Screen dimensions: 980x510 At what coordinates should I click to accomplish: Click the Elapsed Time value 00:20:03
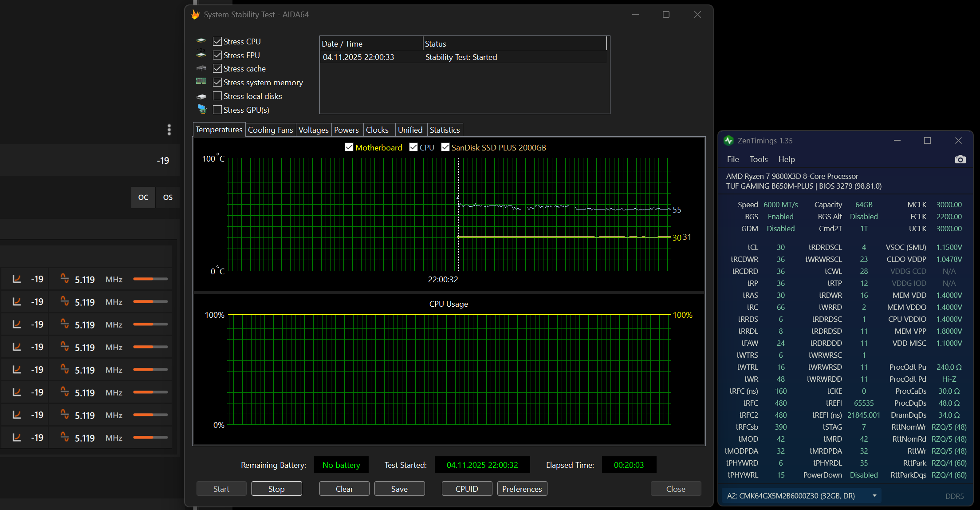[x=629, y=465]
